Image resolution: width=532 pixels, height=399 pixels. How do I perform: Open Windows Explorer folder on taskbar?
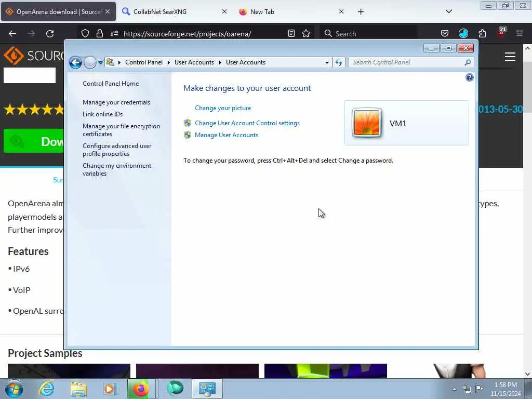[78, 389]
